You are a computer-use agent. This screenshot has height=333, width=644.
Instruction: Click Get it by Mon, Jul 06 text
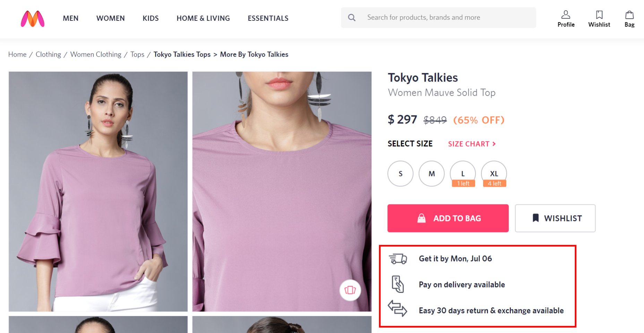[455, 258]
